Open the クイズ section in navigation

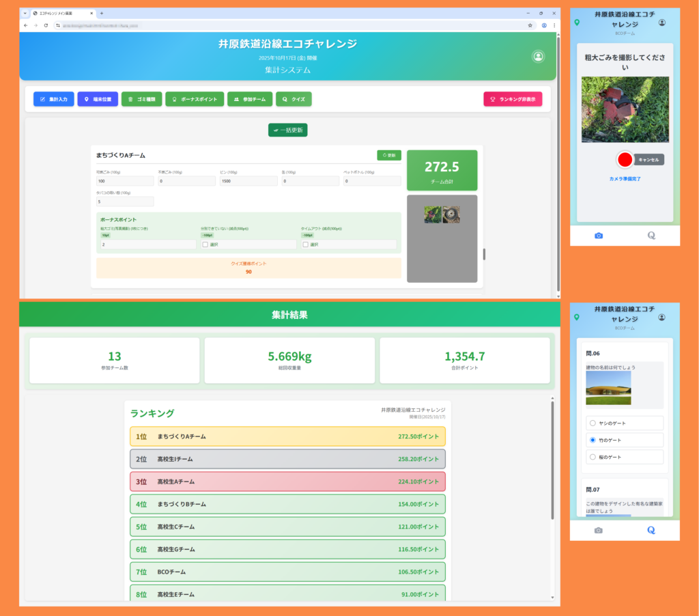point(294,99)
